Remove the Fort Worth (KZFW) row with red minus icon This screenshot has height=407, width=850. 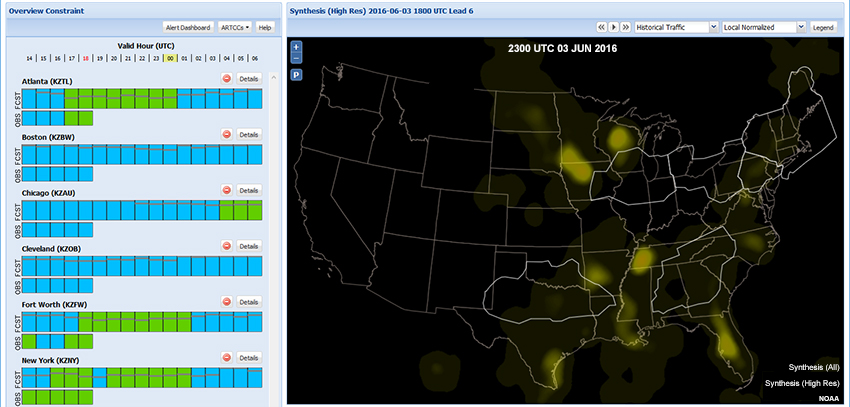click(x=227, y=302)
